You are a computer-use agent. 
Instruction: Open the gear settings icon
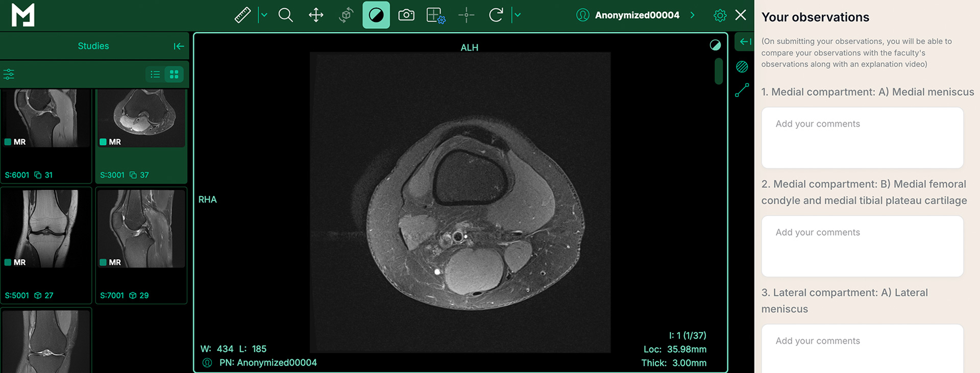(720, 15)
